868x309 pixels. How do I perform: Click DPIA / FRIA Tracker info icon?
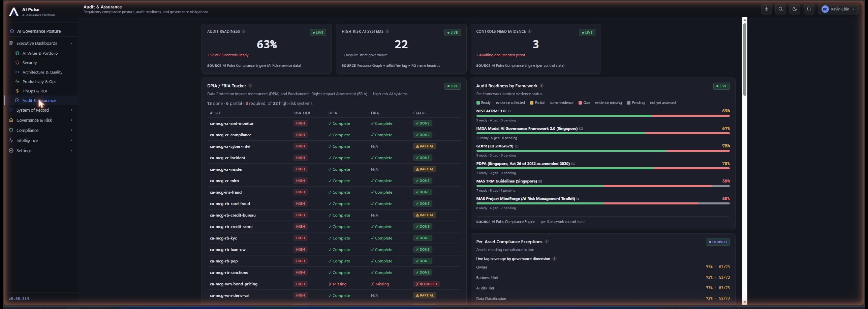click(250, 86)
